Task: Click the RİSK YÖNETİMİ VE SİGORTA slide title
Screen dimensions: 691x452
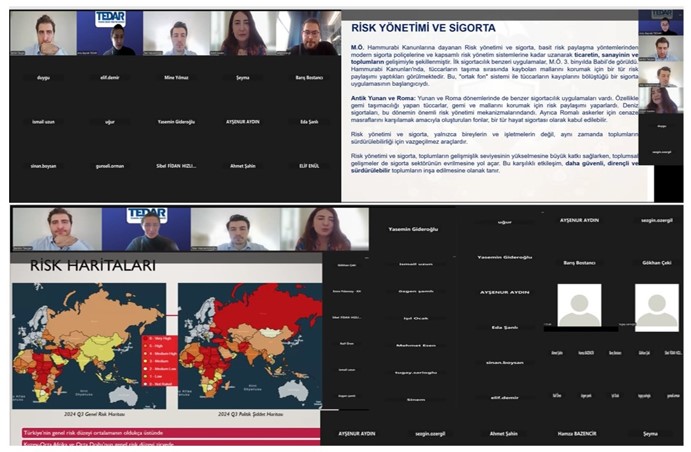Action: click(423, 28)
